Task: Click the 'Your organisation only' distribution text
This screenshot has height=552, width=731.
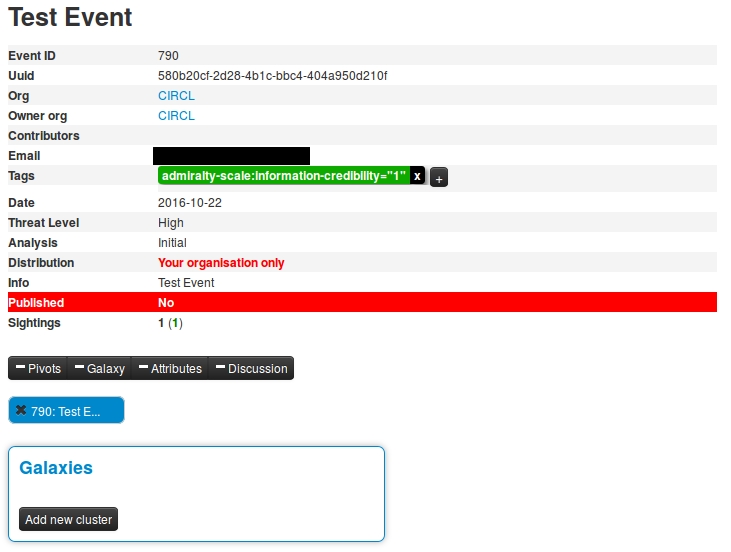Action: click(x=221, y=263)
